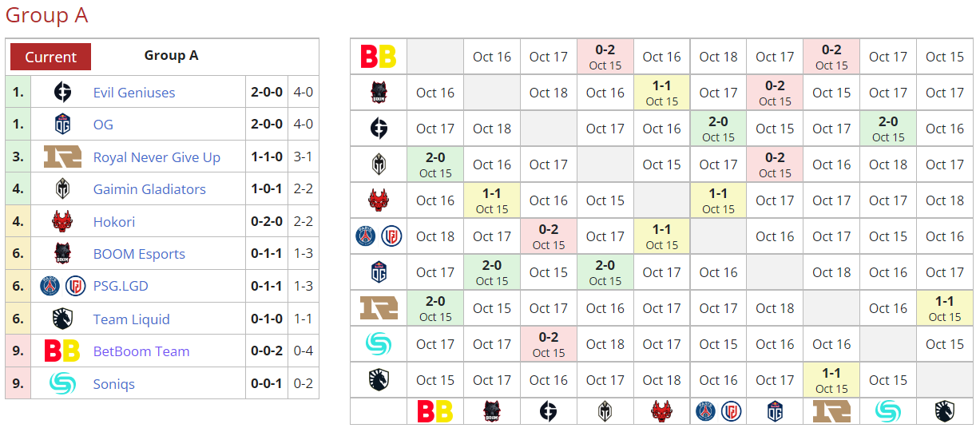Image resolution: width=980 pixels, height=432 pixels.
Task: Click Gaimin Gladiators logo in crosstable bottom row
Action: [605, 411]
